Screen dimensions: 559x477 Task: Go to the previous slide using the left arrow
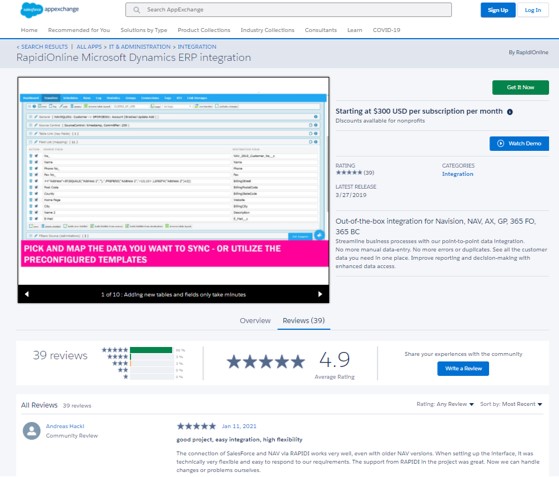tap(27, 294)
